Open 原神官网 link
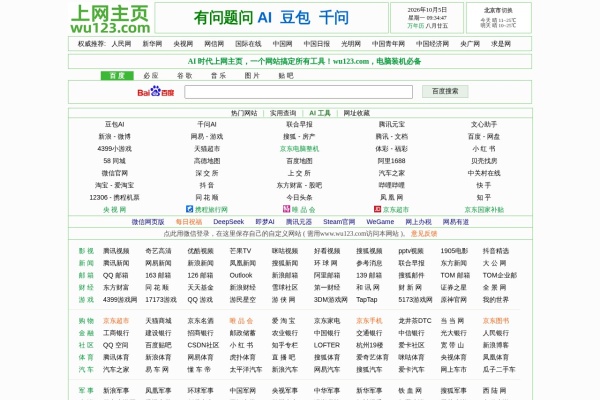The width and height of the screenshot is (600, 400). pos(453,300)
